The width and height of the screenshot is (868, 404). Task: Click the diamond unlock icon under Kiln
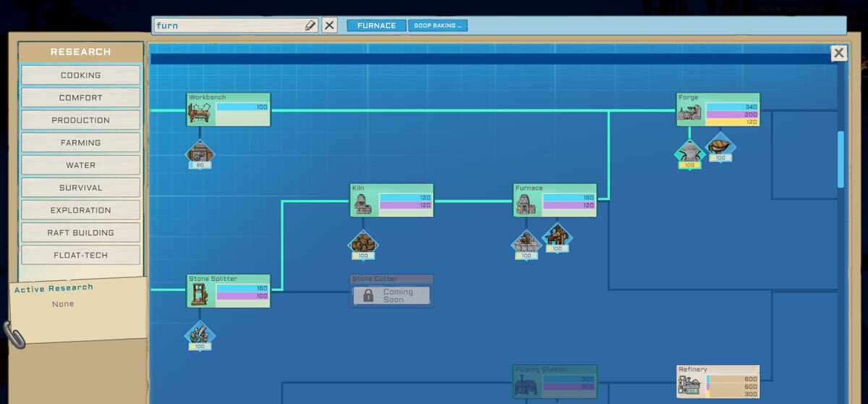click(363, 243)
